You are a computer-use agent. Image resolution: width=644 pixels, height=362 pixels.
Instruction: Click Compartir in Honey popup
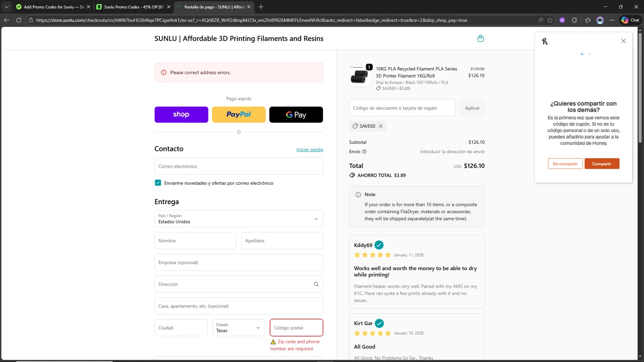pos(601,164)
